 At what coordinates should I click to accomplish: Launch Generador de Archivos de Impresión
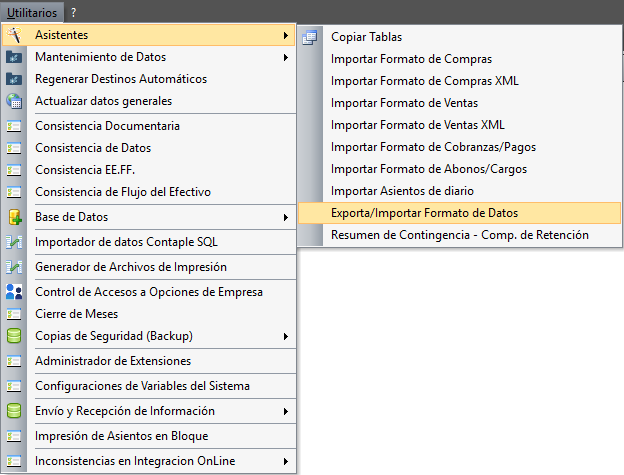pyautogui.click(x=149, y=267)
